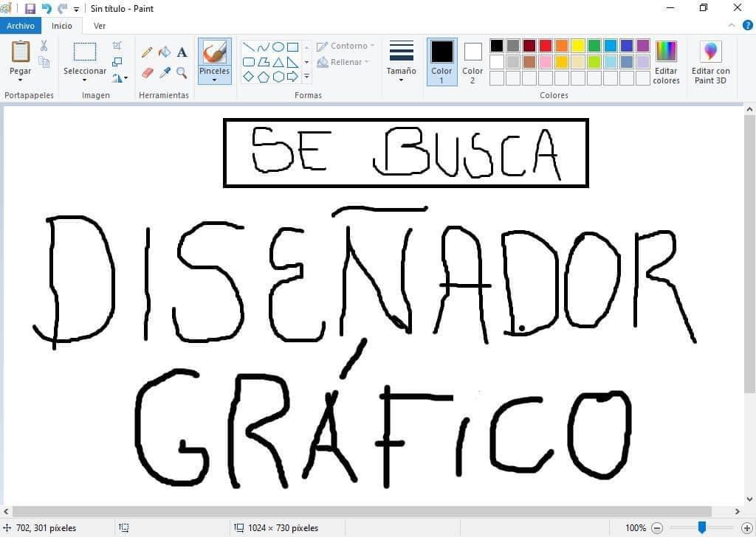Select the Pencil tool

[147, 52]
